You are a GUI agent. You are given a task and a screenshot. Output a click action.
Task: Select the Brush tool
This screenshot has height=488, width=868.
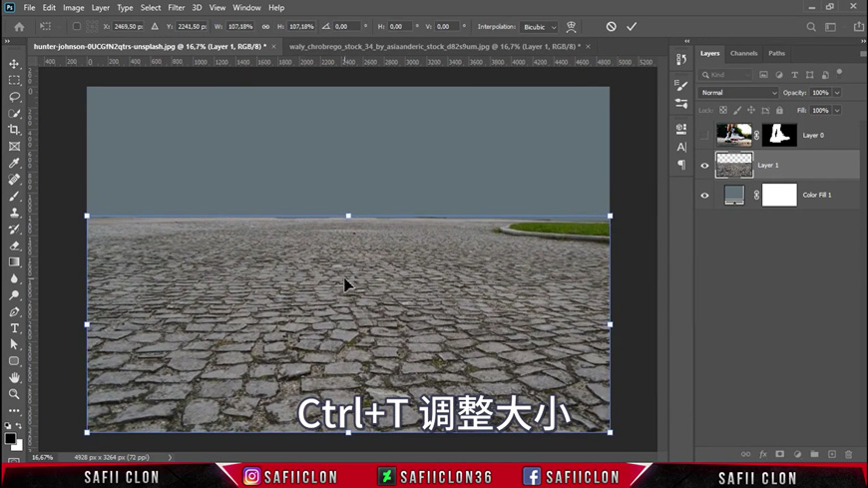tap(14, 196)
